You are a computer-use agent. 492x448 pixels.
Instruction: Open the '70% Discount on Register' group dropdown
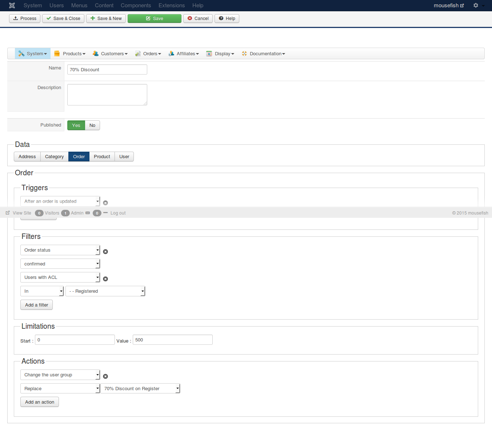(140, 389)
